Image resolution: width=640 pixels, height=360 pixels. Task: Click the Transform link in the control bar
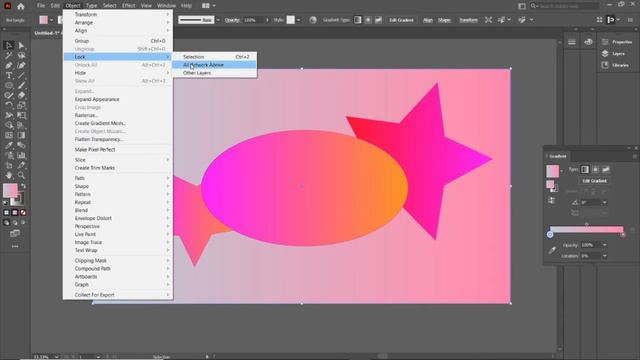(468, 20)
